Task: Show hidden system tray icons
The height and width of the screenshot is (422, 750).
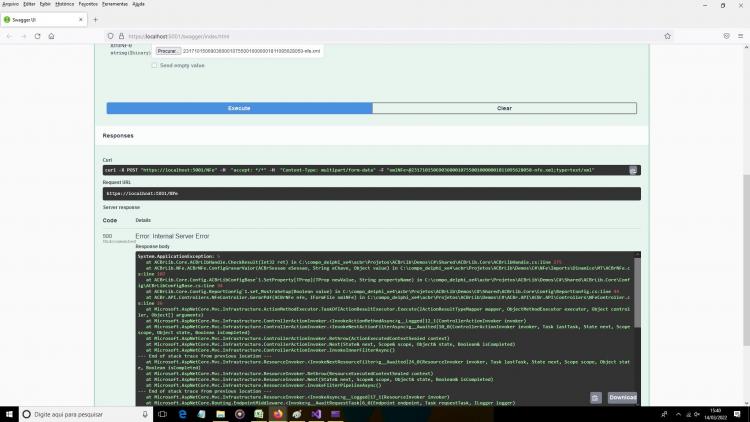Action: click(x=678, y=414)
